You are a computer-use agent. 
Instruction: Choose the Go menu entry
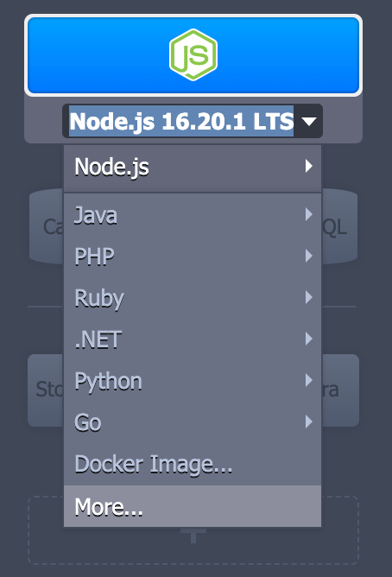(x=88, y=422)
